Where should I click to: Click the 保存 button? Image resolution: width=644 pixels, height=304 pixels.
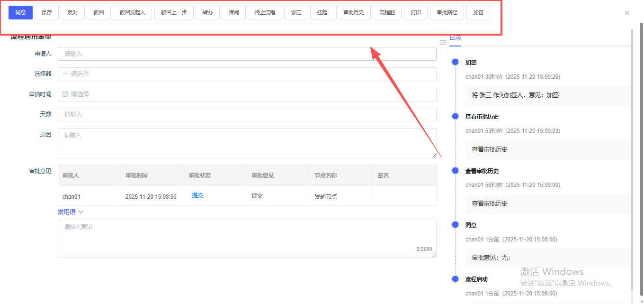point(46,12)
